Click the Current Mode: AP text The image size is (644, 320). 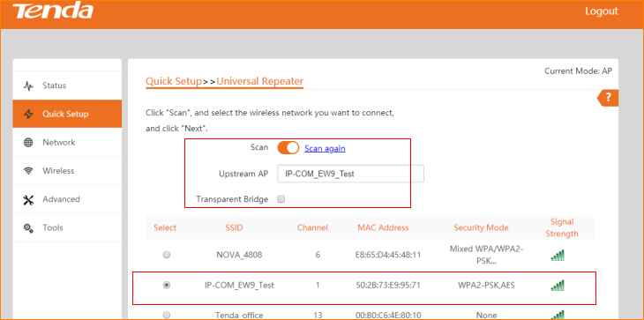point(579,71)
